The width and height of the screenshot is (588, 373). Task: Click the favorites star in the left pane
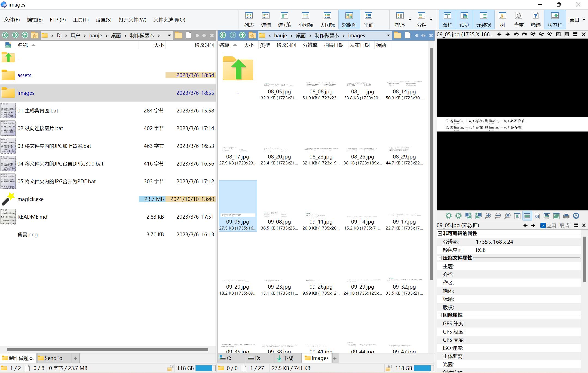click(35, 35)
